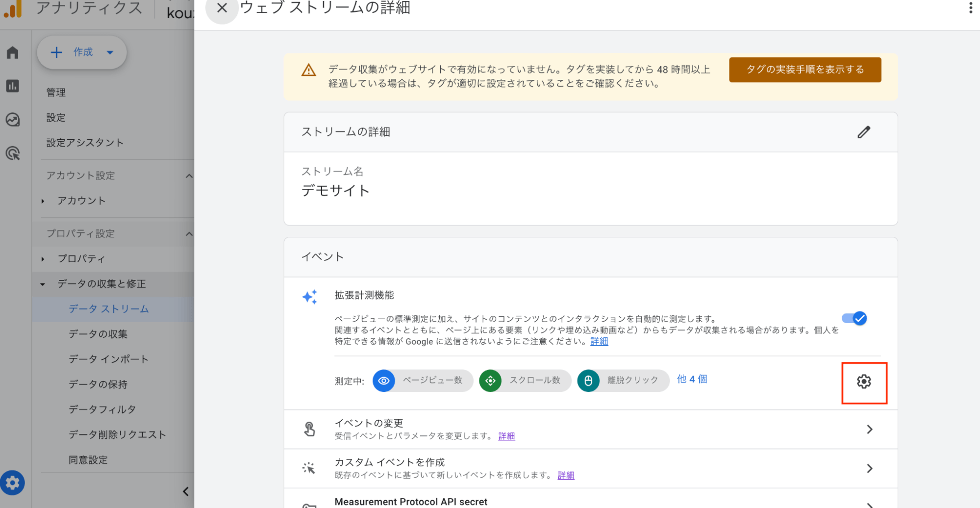Viewport: 980px width, 508px height.
Task: Click the sparkle icon beside 拡張計測機能
Action: pyautogui.click(x=309, y=297)
